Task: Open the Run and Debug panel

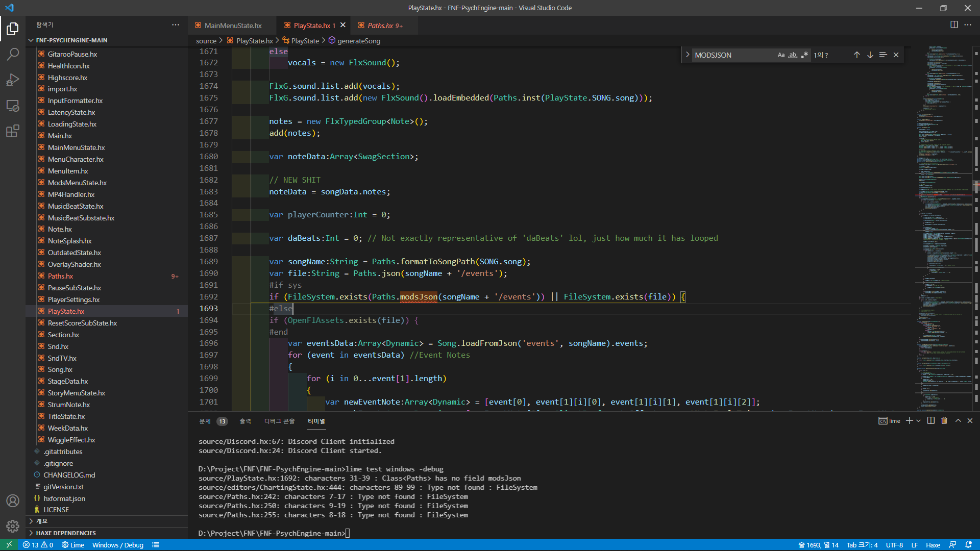Action: pyautogui.click(x=13, y=80)
